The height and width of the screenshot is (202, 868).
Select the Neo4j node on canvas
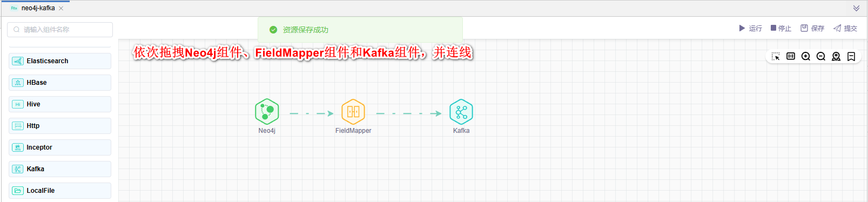[267, 112]
